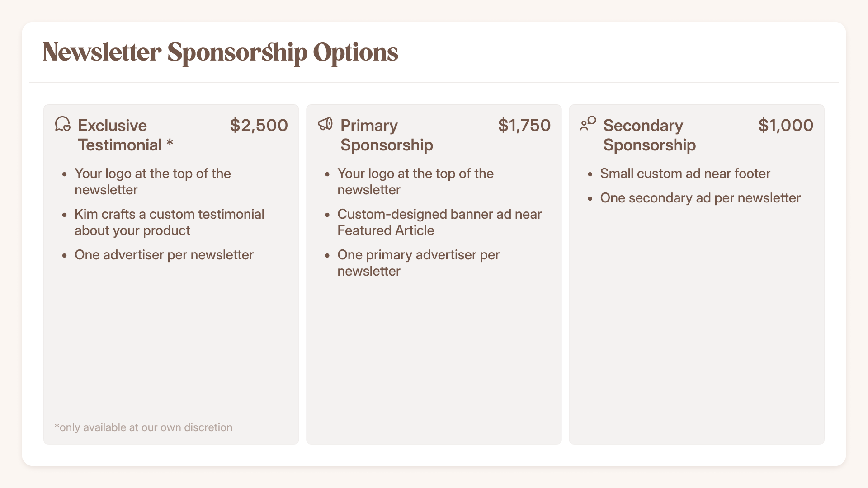This screenshot has height=488, width=868.
Task: Click the logo bullet in the Exclusive Testimonial card
Action: point(153,182)
